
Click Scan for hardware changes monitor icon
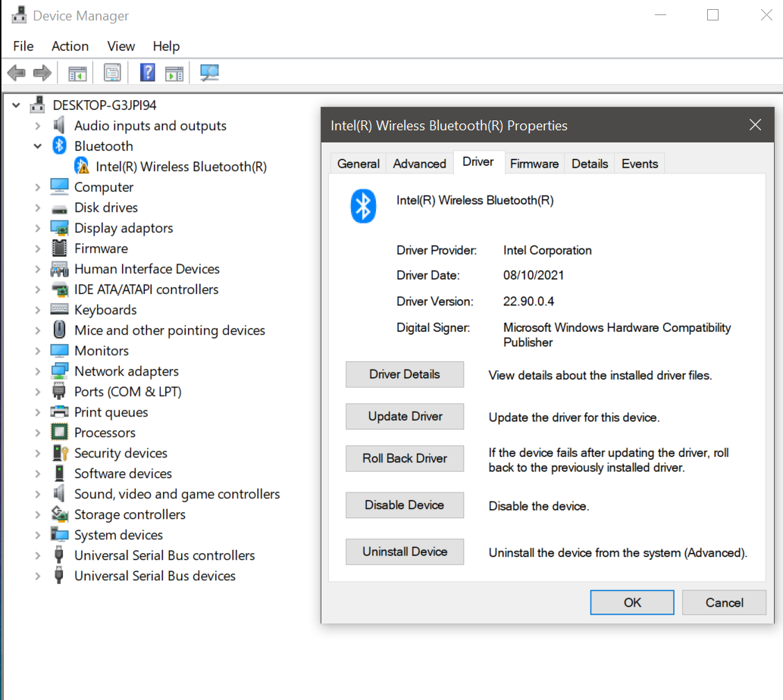tap(209, 73)
